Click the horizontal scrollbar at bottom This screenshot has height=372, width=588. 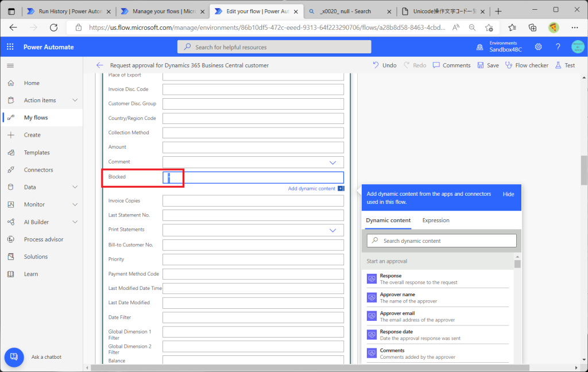point(310,368)
